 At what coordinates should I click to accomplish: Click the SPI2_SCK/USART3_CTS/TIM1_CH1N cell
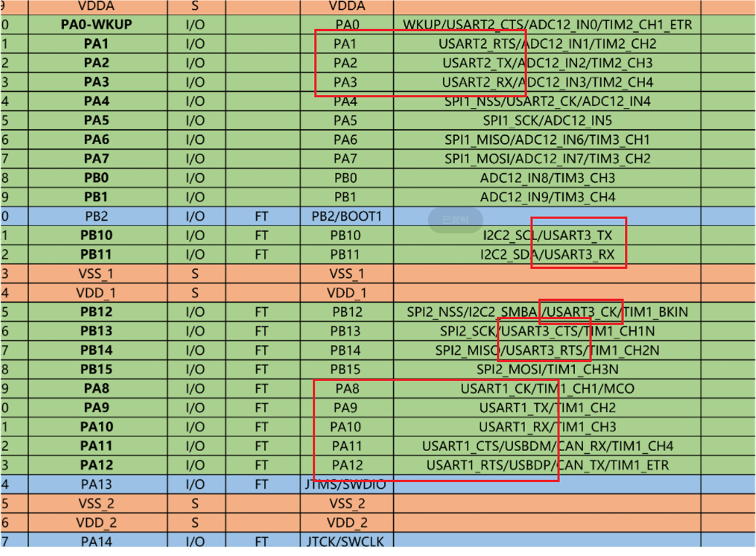[x=547, y=331]
